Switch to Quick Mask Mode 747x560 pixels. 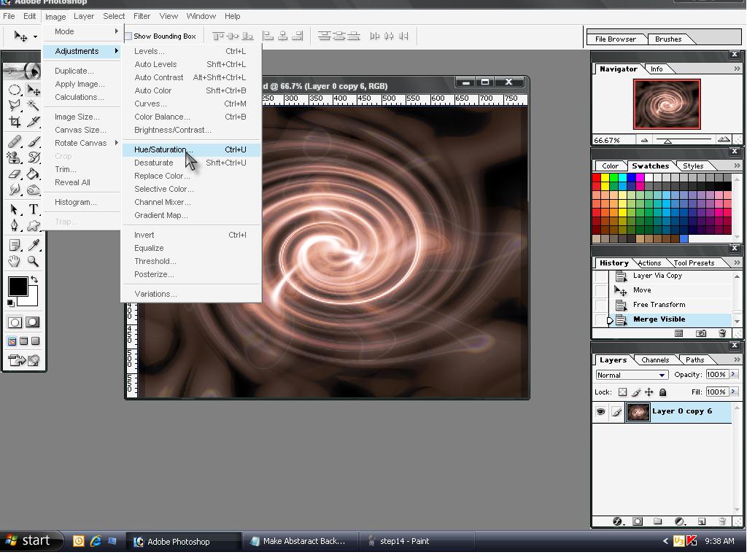pyautogui.click(x=32, y=322)
